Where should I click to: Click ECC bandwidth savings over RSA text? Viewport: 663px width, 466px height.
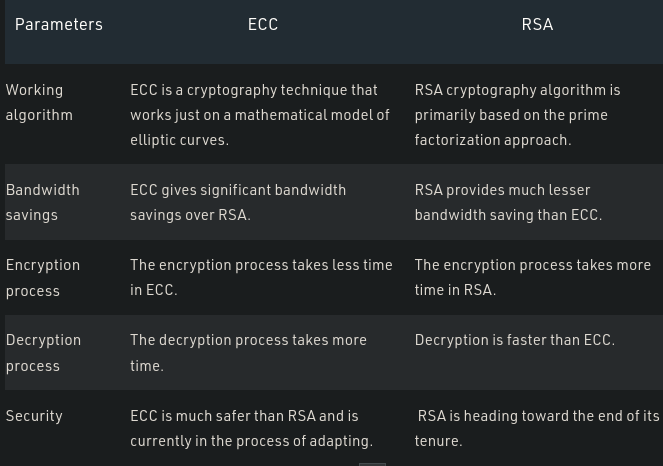pyautogui.click(x=238, y=202)
